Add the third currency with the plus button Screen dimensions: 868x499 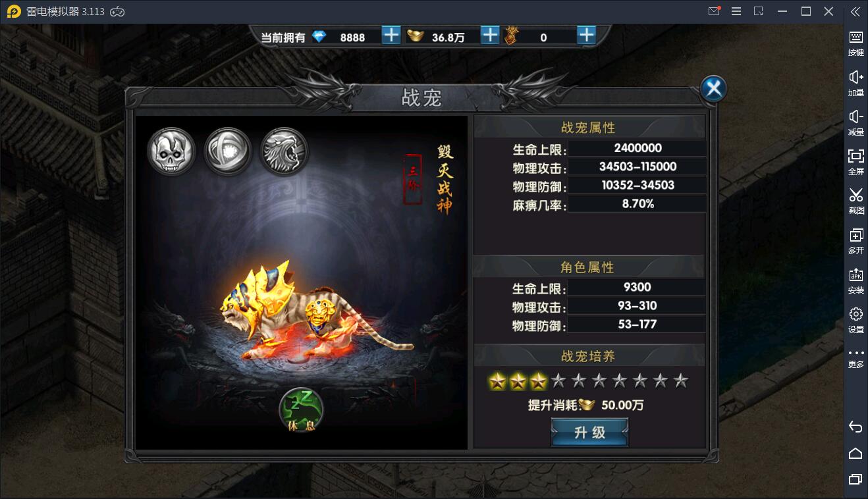click(586, 35)
